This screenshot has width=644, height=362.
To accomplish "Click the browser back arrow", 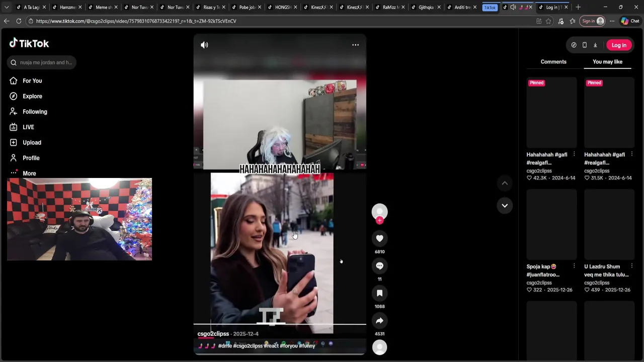I will [x=7, y=21].
